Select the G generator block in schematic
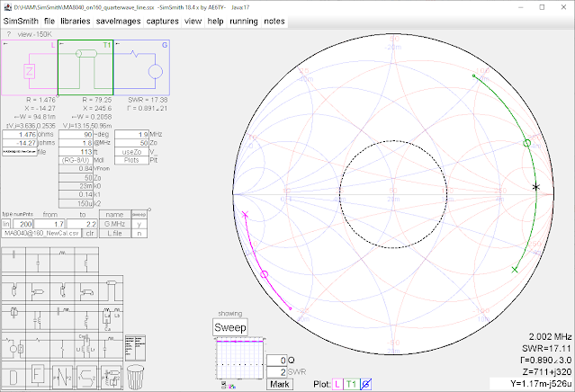575x392 pixels. (141, 67)
